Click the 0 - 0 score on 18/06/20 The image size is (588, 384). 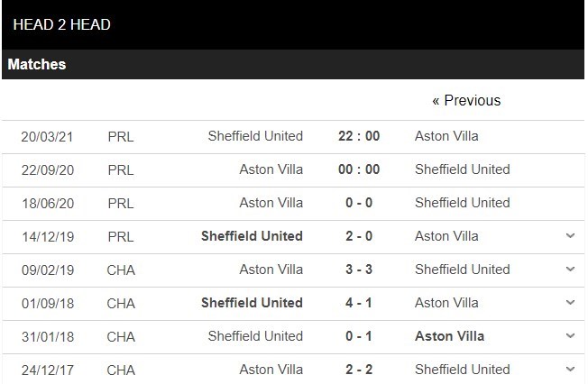[358, 203]
